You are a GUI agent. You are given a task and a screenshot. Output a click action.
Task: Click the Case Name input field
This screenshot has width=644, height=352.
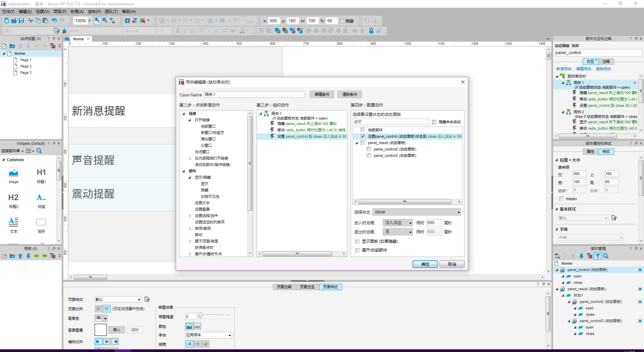tap(254, 94)
